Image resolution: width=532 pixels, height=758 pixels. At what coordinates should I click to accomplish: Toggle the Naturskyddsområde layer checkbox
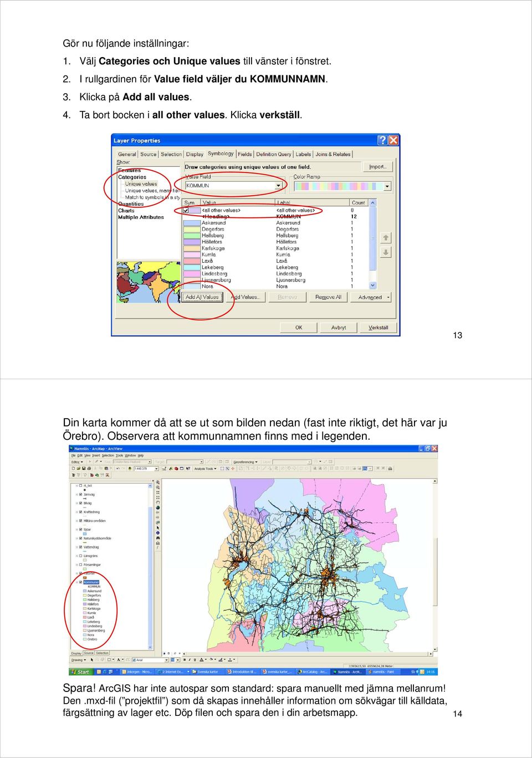[81, 538]
